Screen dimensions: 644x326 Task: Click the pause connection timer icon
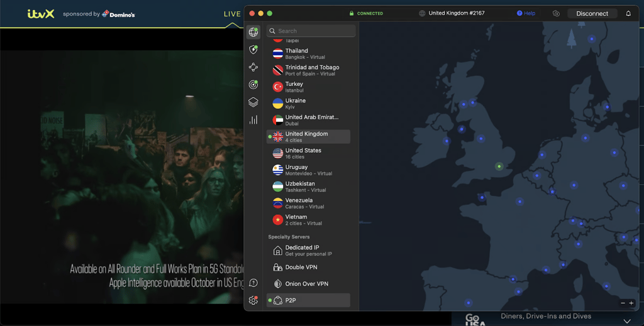tap(556, 14)
